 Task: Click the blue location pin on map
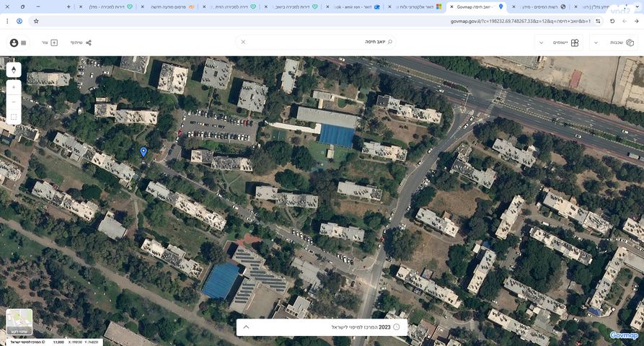click(x=144, y=151)
